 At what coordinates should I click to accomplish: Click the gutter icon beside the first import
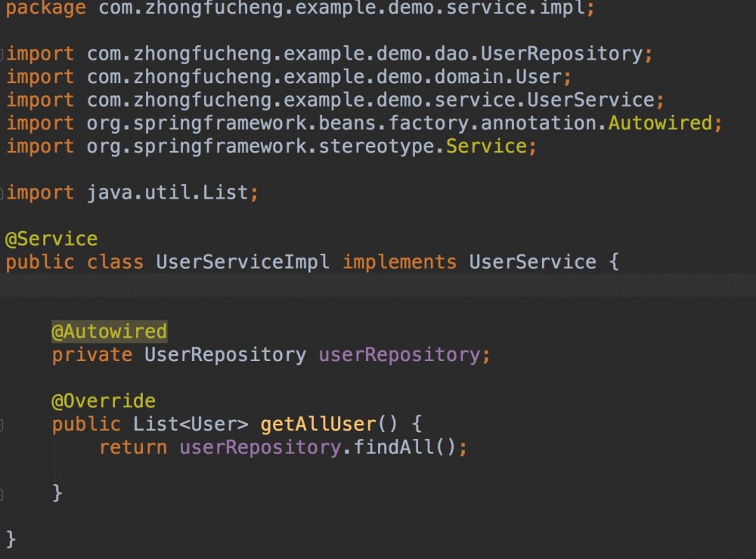pyautogui.click(x=3, y=54)
